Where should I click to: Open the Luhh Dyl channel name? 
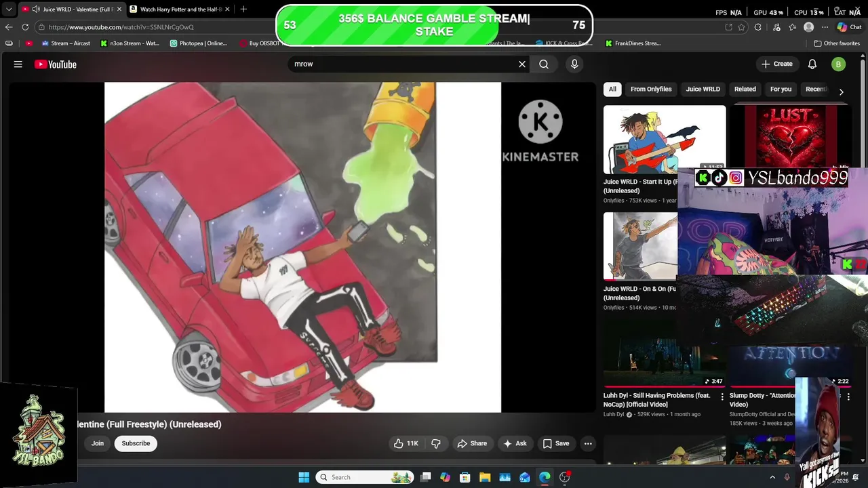614,414
